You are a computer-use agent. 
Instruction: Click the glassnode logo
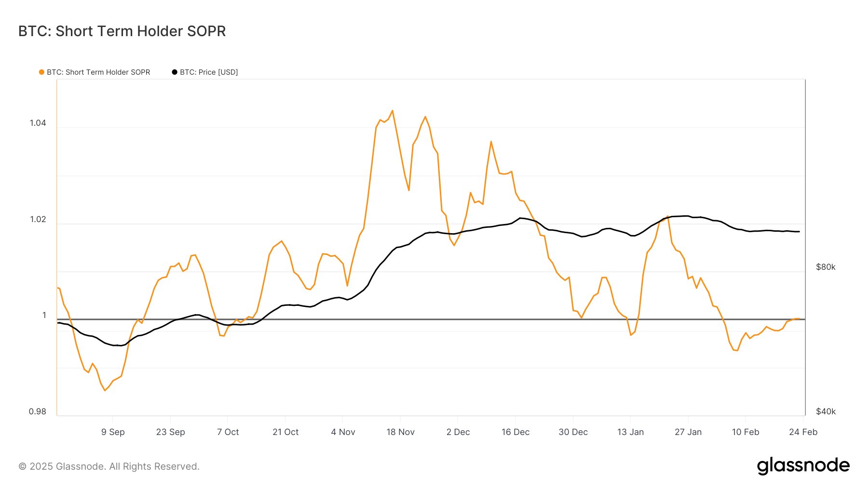(803, 466)
